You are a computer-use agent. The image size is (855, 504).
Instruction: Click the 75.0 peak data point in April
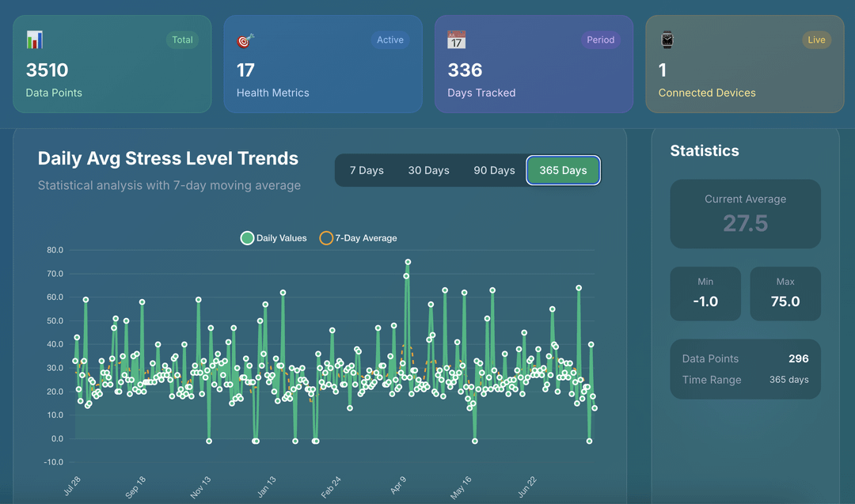tap(408, 262)
